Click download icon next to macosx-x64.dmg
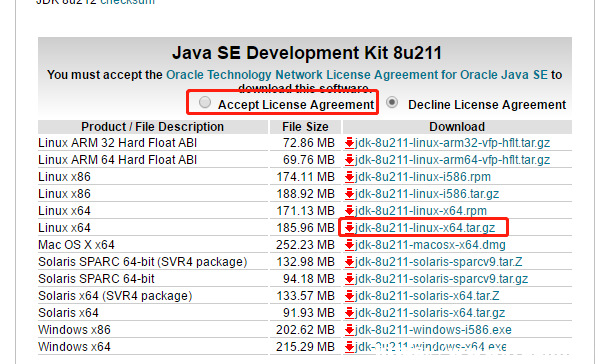The width and height of the screenshot is (611, 364). click(x=350, y=245)
